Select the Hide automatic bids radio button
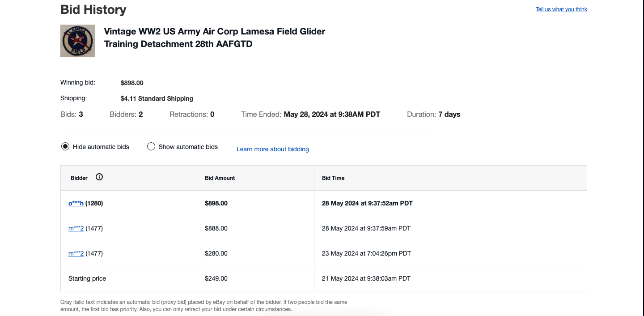The width and height of the screenshot is (644, 316). (65, 146)
